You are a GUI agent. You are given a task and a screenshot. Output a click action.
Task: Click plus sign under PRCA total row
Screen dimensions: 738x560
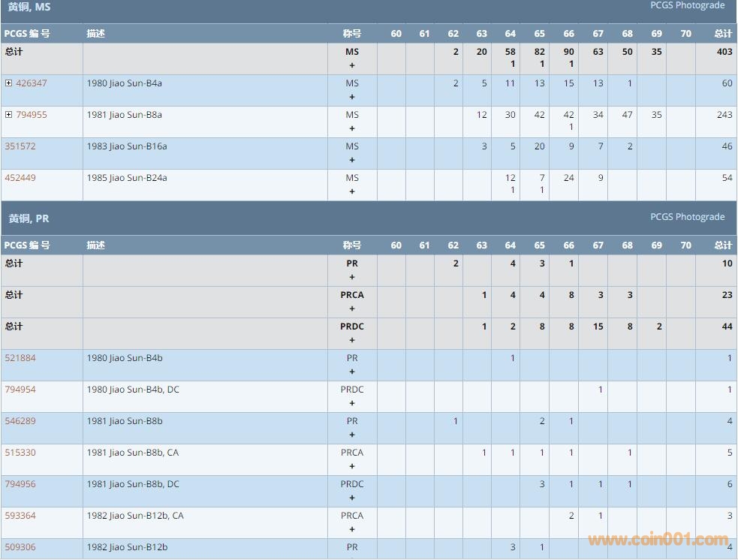click(352, 309)
